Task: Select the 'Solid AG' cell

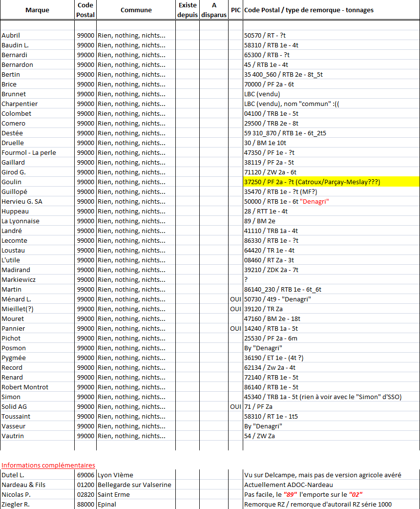Action: pyautogui.click(x=37, y=406)
